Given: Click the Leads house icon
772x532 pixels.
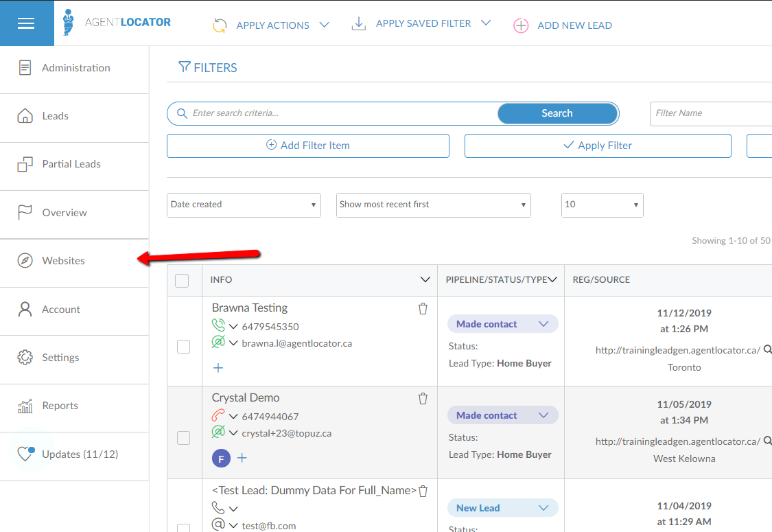Looking at the screenshot, I should click(x=25, y=116).
